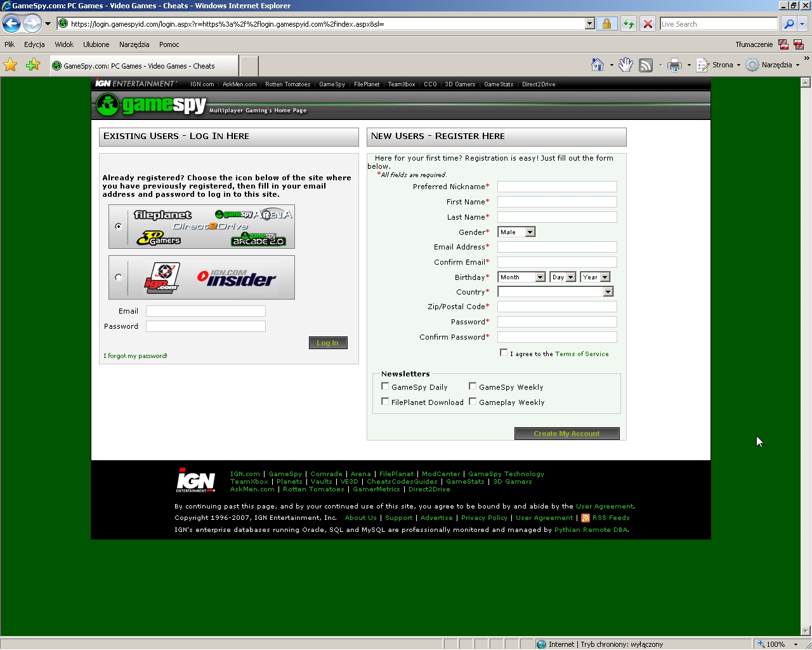Click the Confirm Email input field
812x650 pixels.
coord(557,262)
